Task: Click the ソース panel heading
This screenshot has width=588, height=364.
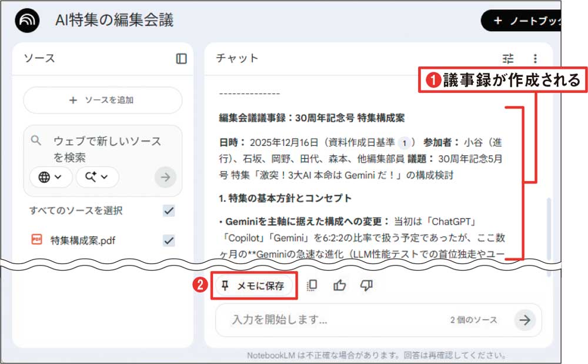Action: 39,58
